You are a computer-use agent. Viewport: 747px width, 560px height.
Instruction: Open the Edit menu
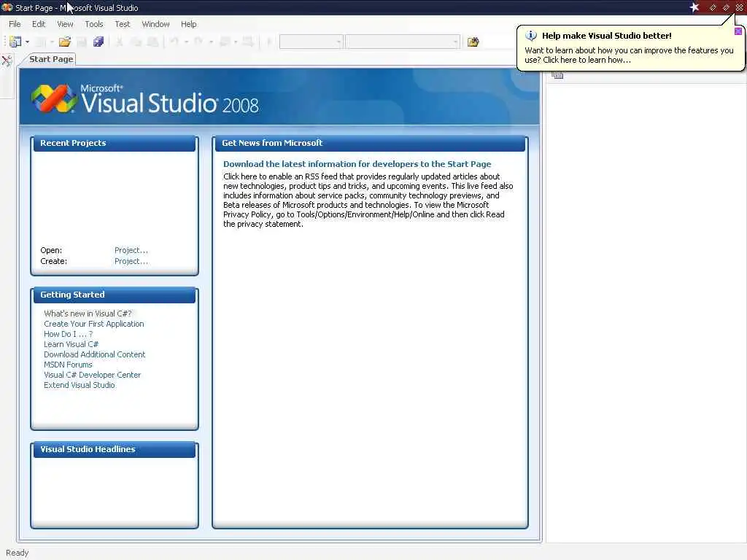(39, 24)
